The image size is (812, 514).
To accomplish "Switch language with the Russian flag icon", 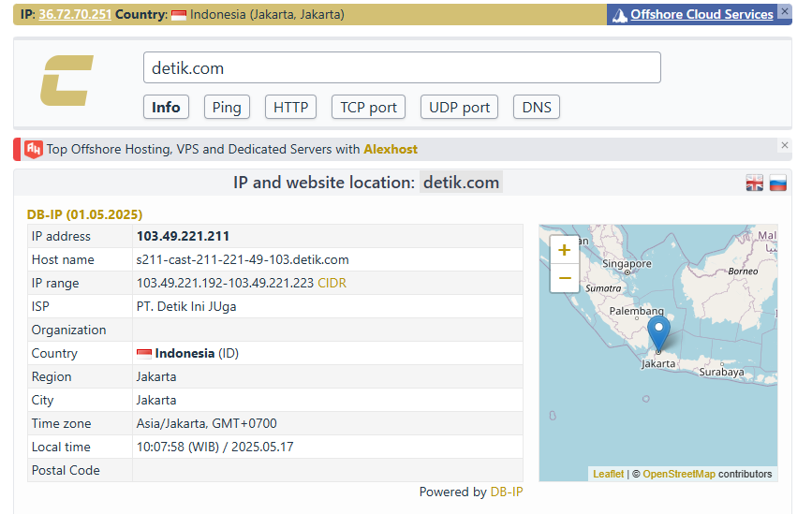I will 777,184.
